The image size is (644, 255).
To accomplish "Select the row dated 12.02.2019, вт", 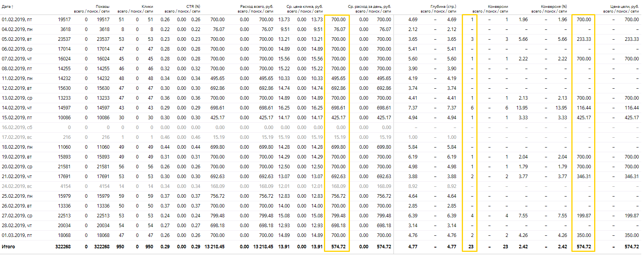I will [x=320, y=88].
